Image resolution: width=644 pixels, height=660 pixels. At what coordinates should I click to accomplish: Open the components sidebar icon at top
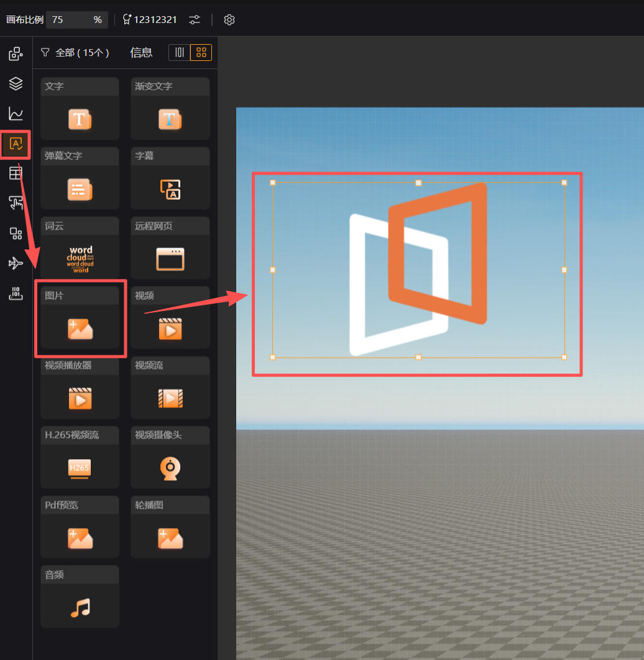[x=16, y=53]
